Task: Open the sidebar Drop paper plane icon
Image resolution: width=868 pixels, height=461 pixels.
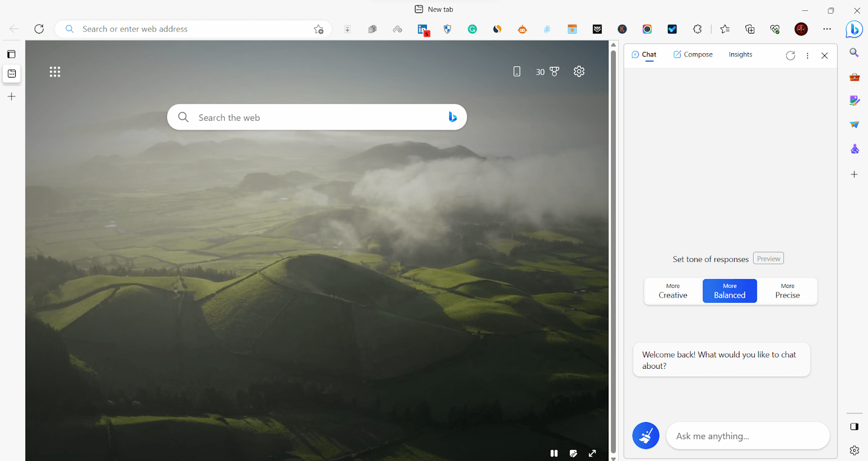Action: pyautogui.click(x=854, y=125)
